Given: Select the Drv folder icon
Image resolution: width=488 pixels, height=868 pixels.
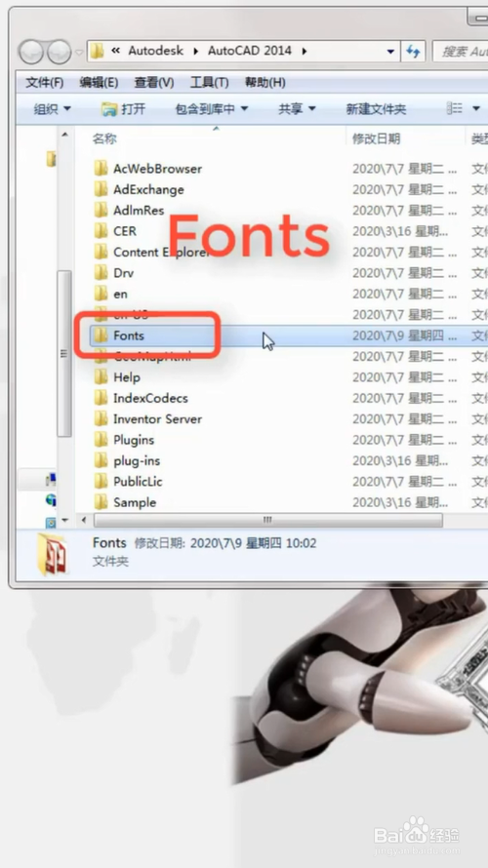Looking at the screenshot, I should (101, 273).
